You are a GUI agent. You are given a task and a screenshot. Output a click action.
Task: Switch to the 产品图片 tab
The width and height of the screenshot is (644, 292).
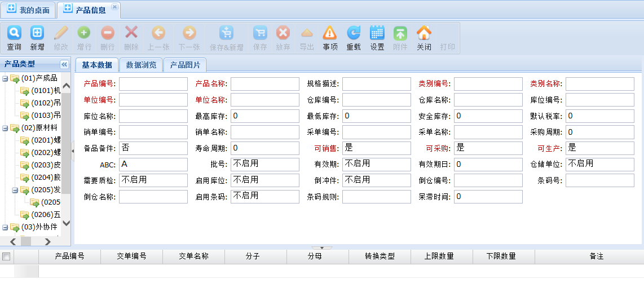pos(185,65)
